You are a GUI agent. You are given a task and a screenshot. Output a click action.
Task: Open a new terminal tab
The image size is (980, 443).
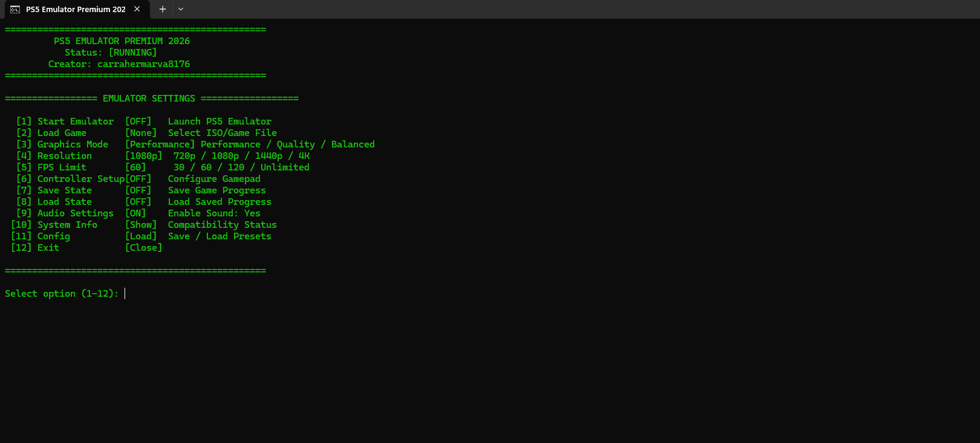pos(162,9)
